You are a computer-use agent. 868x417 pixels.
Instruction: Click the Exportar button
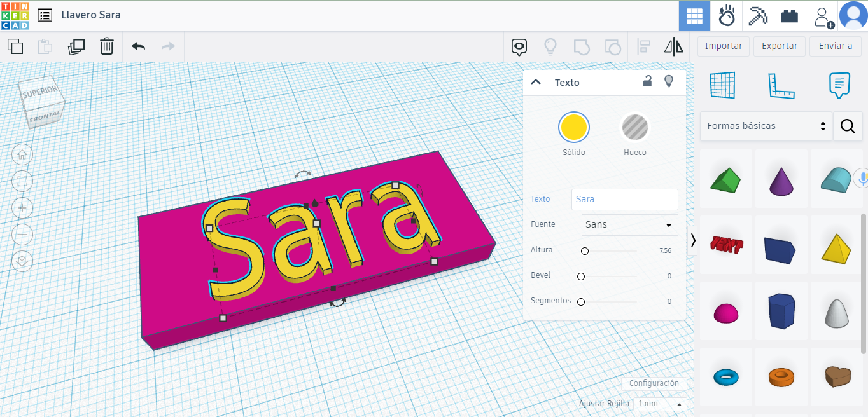(x=779, y=46)
